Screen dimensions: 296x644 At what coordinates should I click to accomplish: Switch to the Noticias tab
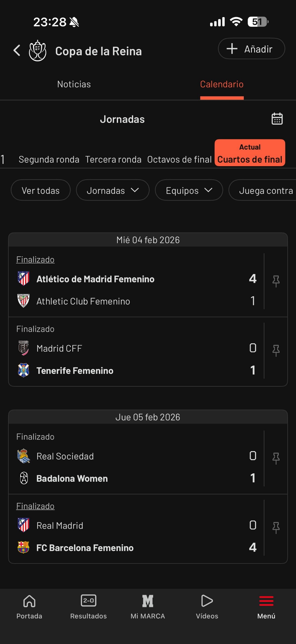[x=74, y=84]
